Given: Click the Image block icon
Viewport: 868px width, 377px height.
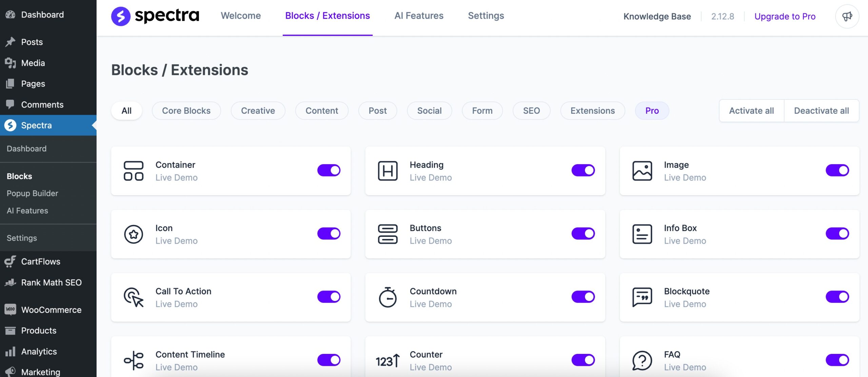Looking at the screenshot, I should [642, 171].
